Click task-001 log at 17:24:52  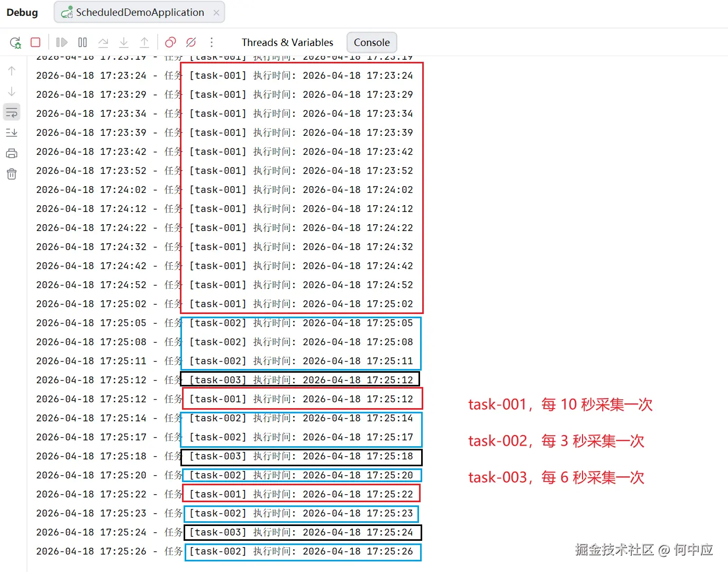point(224,285)
